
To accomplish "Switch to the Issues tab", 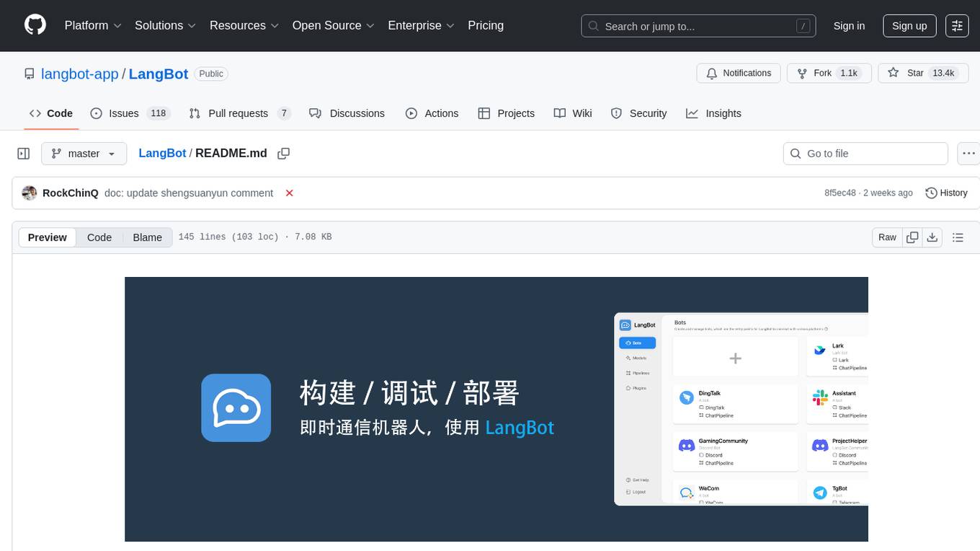I will click(129, 113).
